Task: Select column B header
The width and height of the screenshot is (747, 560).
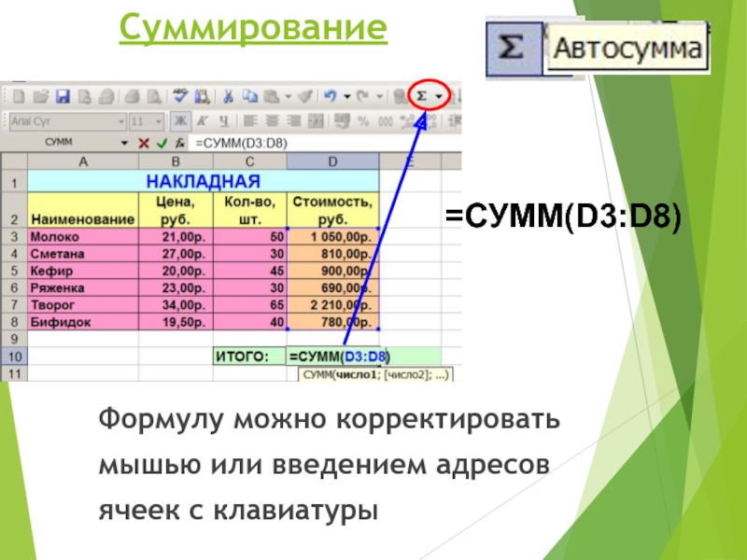Action: pyautogui.click(x=176, y=161)
